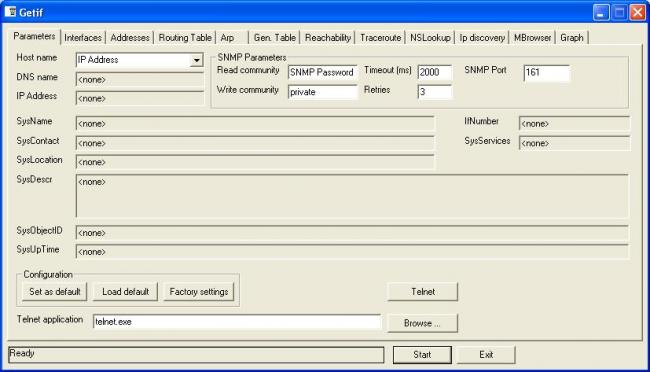Open the Ip discovery tab

482,38
